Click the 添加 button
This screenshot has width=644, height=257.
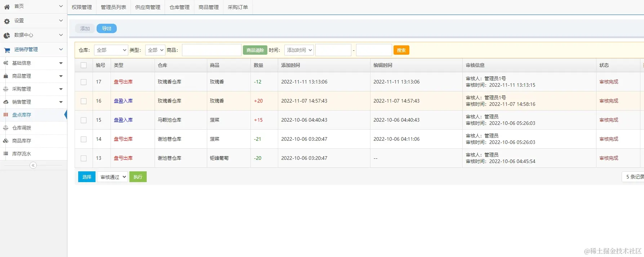(x=85, y=28)
